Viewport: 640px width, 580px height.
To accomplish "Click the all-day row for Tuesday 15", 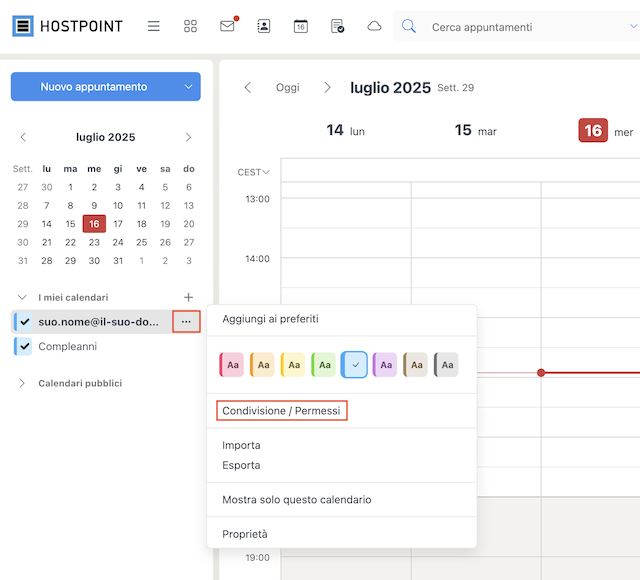I will (476, 170).
